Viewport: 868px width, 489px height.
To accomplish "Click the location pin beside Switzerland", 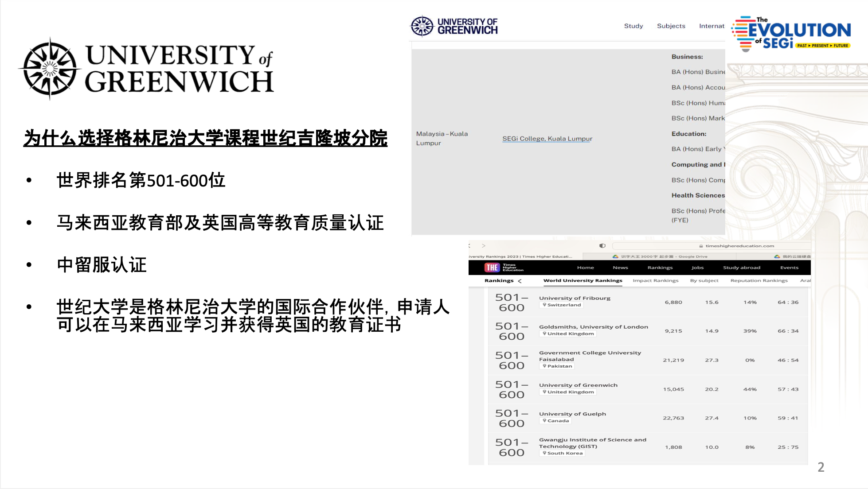I will (544, 305).
